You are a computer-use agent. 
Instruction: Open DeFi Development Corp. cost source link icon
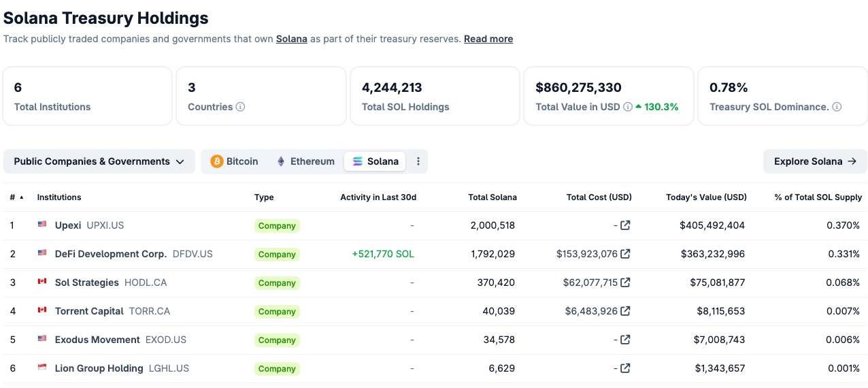(x=625, y=254)
